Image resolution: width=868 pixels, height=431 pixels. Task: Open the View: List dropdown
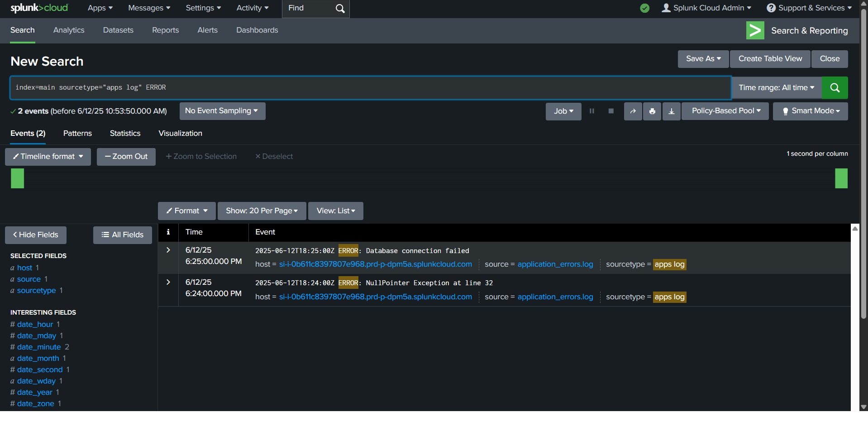pos(336,211)
